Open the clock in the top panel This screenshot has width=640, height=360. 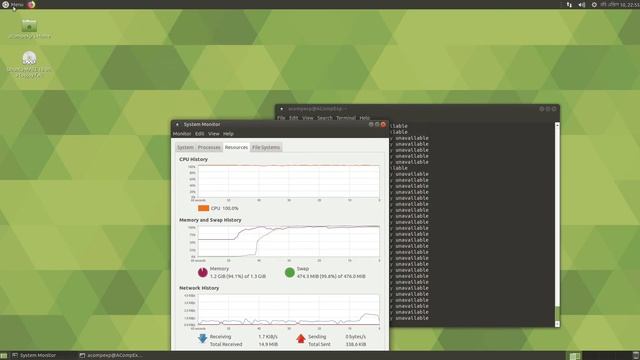(x=620, y=4)
